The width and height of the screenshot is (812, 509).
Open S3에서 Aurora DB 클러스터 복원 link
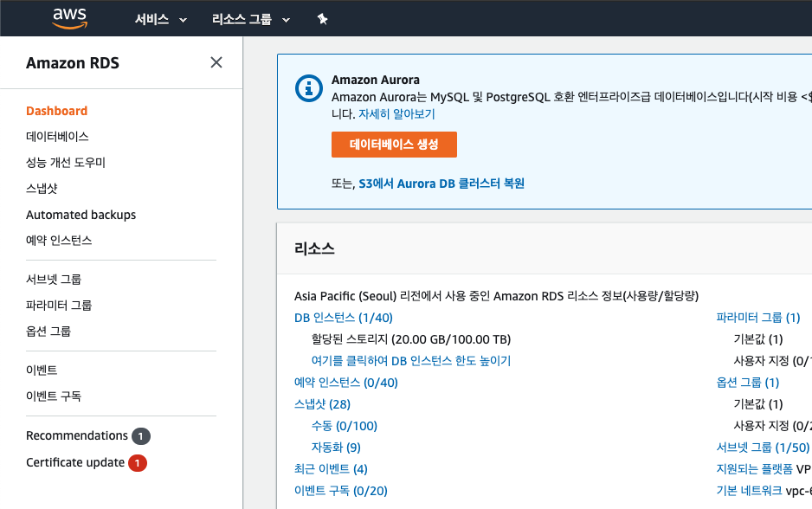pyautogui.click(x=441, y=184)
